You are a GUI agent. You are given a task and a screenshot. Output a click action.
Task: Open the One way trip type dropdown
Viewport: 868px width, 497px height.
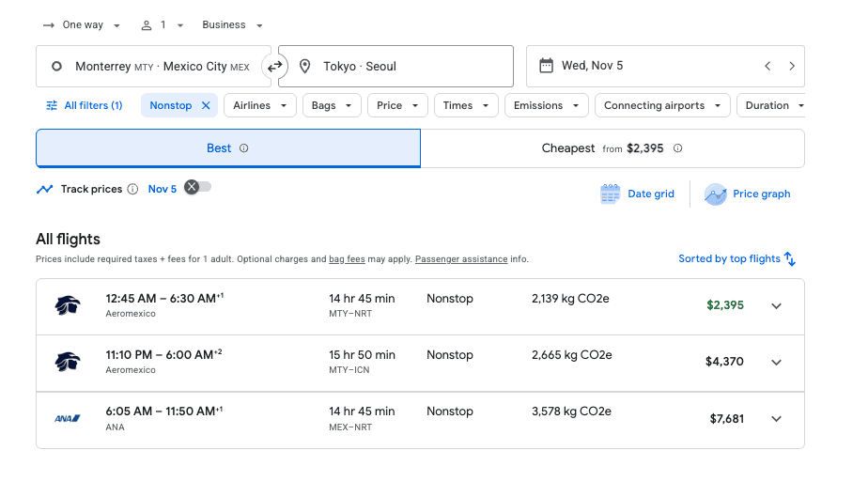82,25
